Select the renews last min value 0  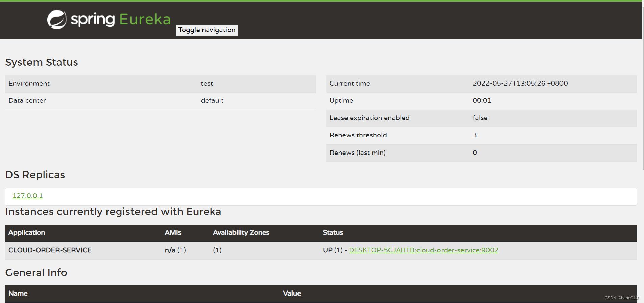click(475, 153)
